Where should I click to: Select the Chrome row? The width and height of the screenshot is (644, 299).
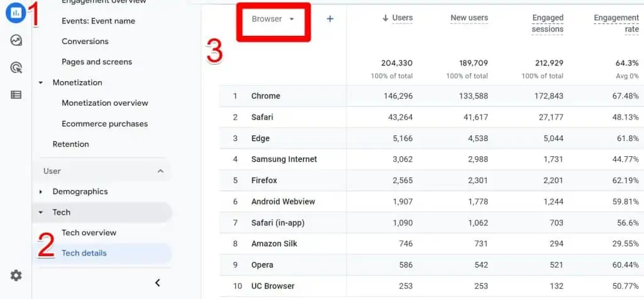point(431,96)
